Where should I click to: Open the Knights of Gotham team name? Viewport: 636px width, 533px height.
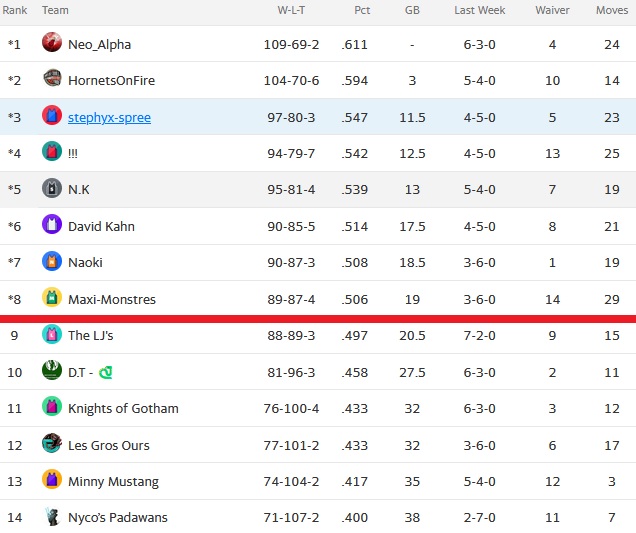click(x=123, y=408)
